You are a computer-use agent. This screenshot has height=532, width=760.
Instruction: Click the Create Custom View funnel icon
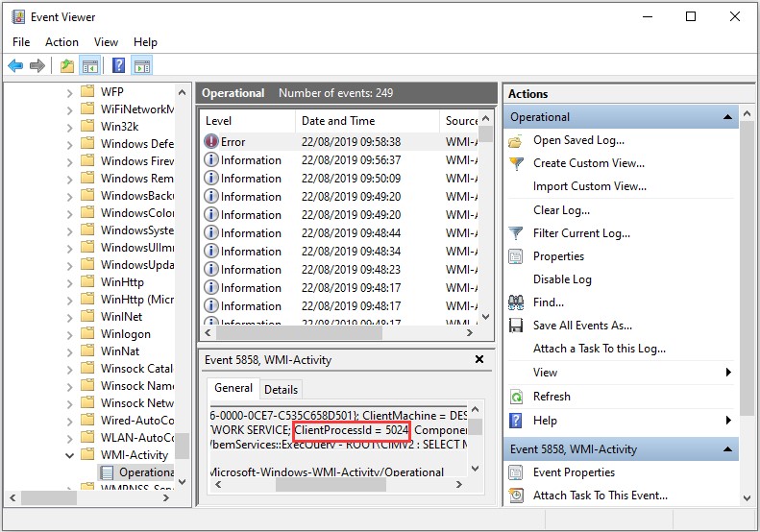(516, 164)
